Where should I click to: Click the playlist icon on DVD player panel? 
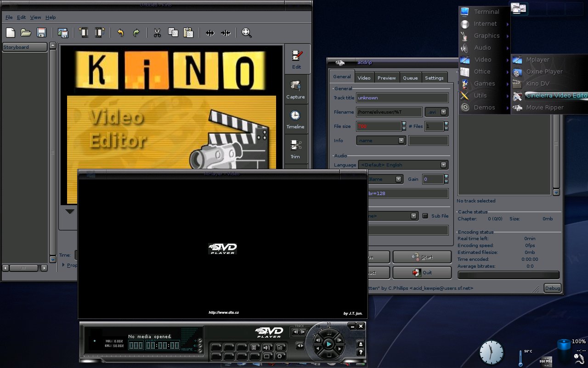pyautogui.click(x=254, y=347)
